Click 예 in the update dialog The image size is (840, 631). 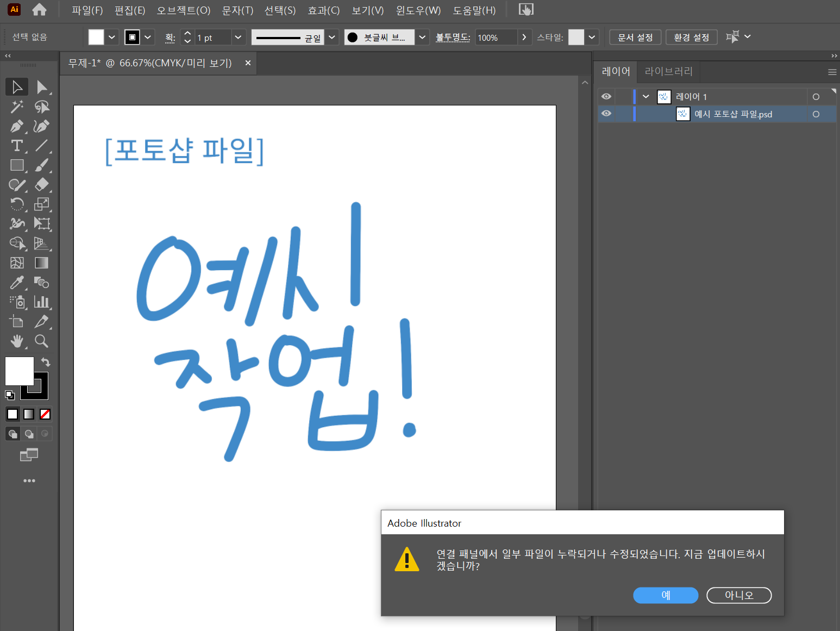coord(666,595)
